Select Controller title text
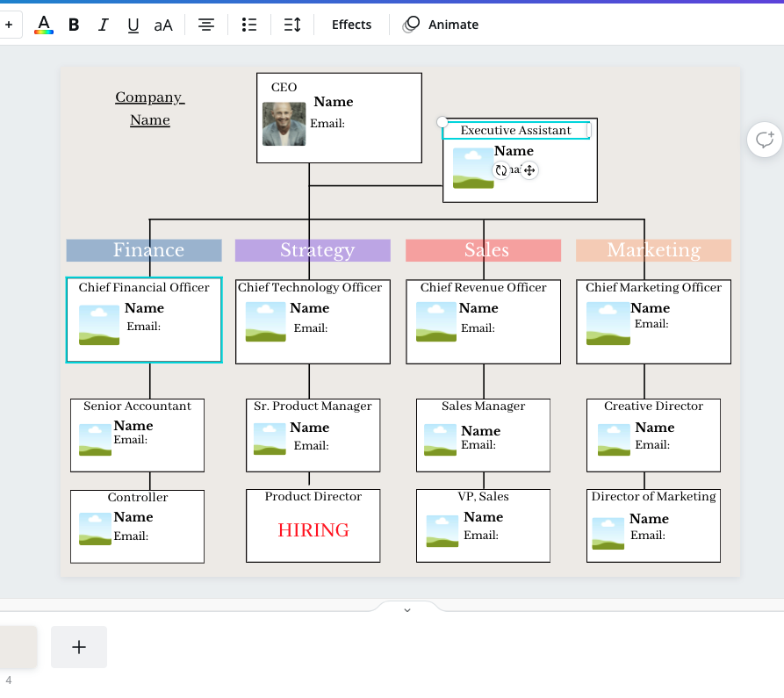 click(x=138, y=497)
